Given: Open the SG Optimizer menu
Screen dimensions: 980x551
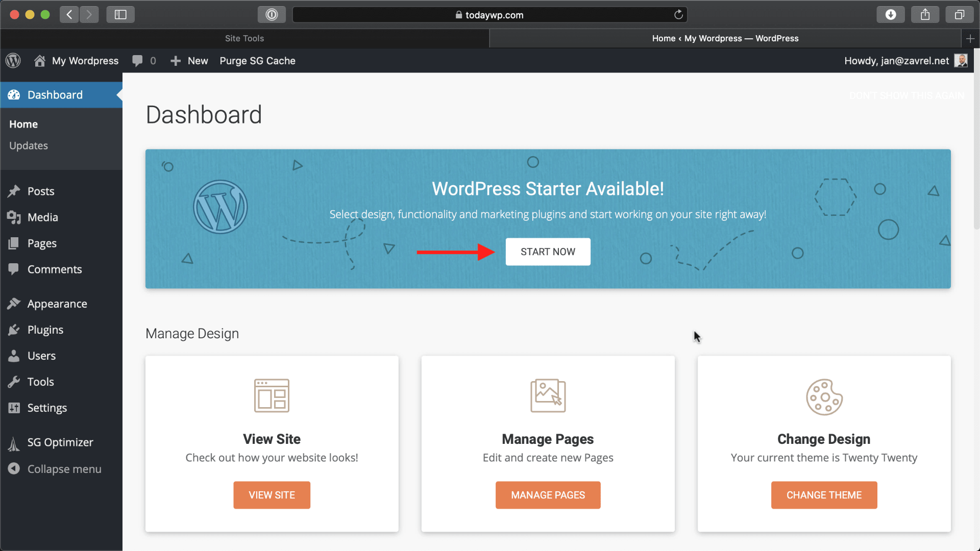Looking at the screenshot, I should (61, 442).
